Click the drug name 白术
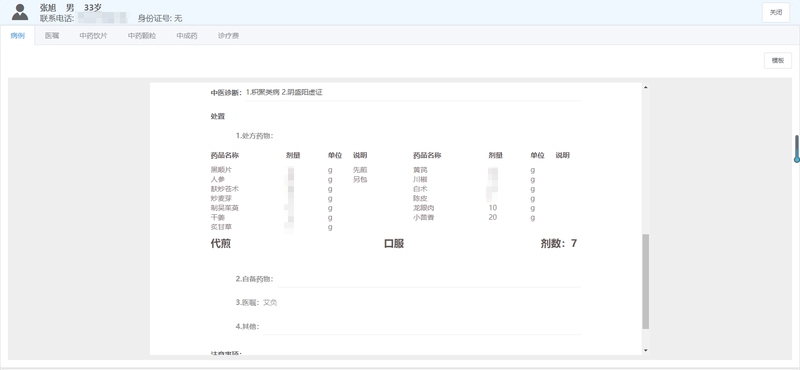Image resolution: width=800 pixels, height=370 pixels. pyautogui.click(x=420, y=189)
